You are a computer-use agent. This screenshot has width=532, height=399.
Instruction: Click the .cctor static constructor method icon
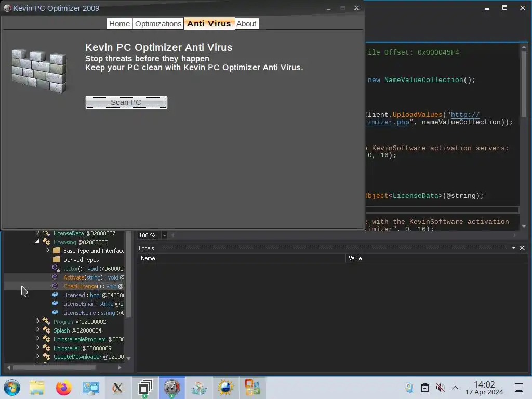point(56,268)
